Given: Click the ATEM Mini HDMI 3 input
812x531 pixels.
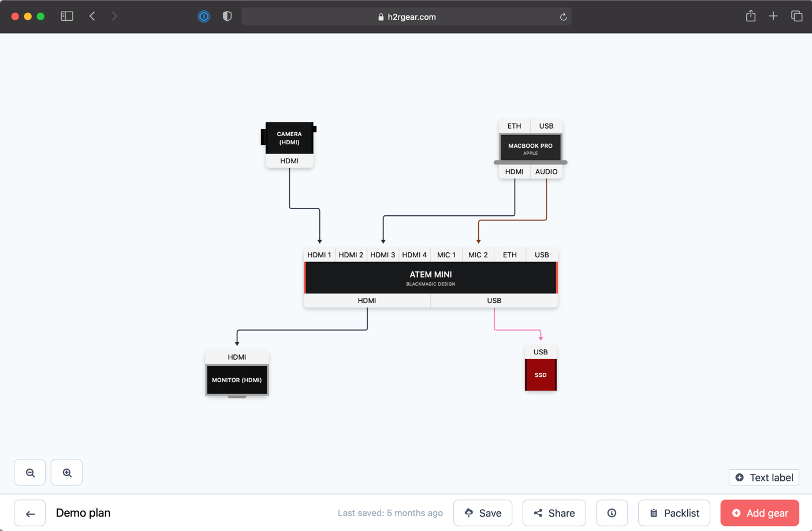Looking at the screenshot, I should pyautogui.click(x=383, y=255).
